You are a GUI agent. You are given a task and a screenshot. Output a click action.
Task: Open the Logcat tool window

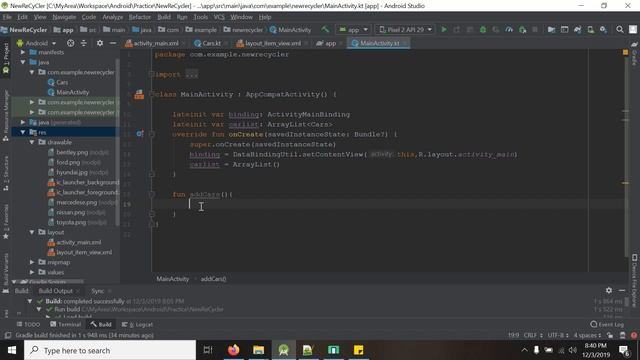[137, 324]
